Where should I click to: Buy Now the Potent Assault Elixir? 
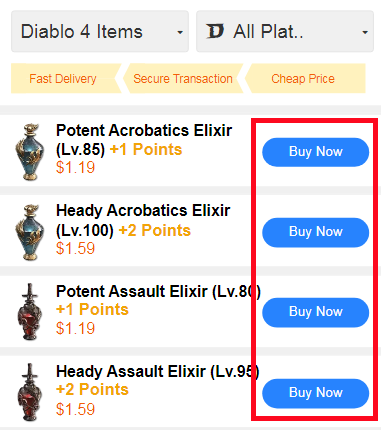315,312
